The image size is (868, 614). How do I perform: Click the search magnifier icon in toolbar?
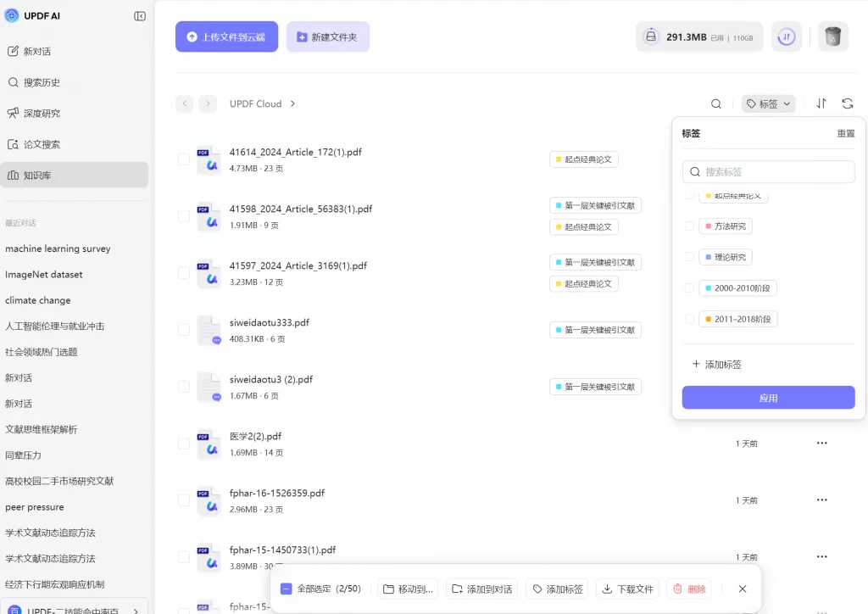coord(716,103)
